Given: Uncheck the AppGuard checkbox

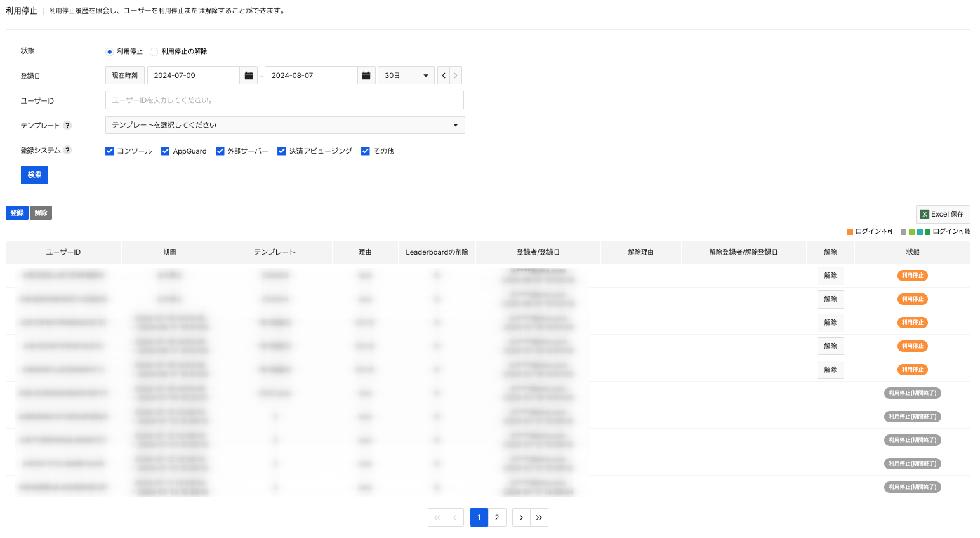Looking at the screenshot, I should click(165, 151).
